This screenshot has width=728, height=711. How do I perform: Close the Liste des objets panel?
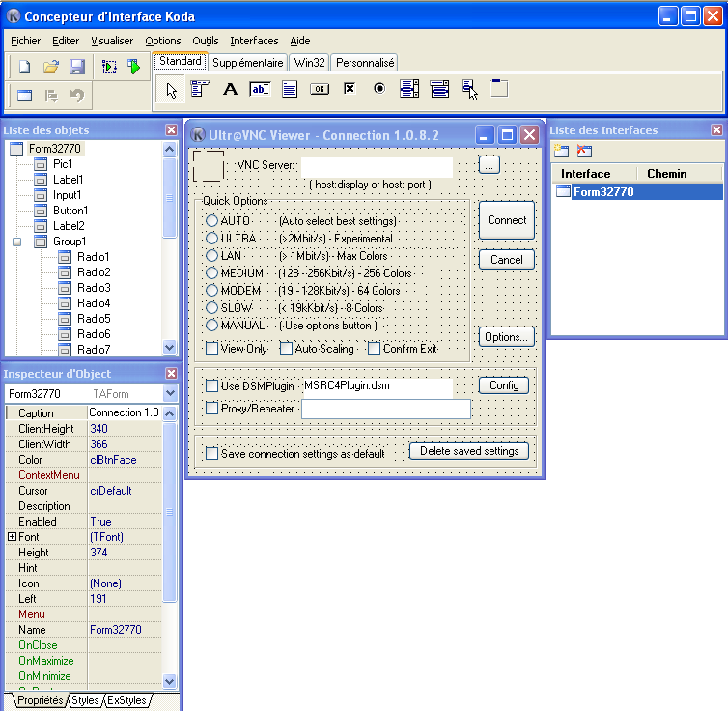(x=171, y=130)
